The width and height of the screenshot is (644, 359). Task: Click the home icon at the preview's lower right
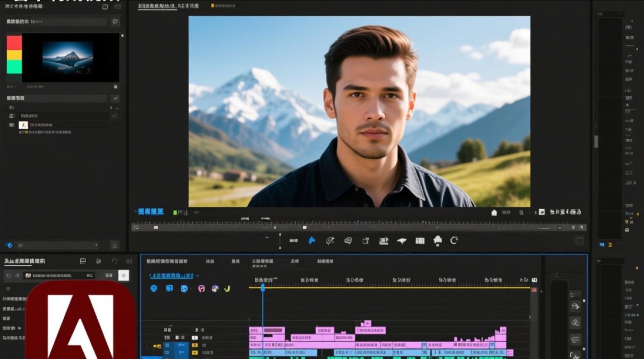[494, 213]
